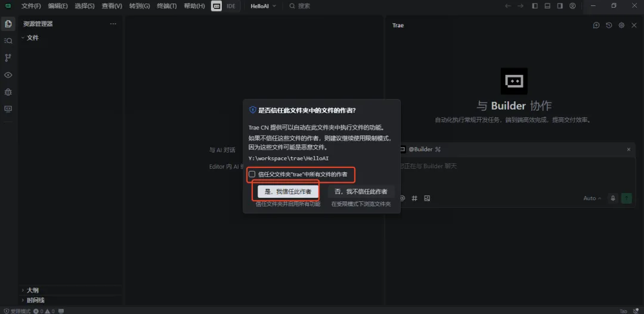Click the shield icon in trust dialog

pyautogui.click(x=253, y=110)
